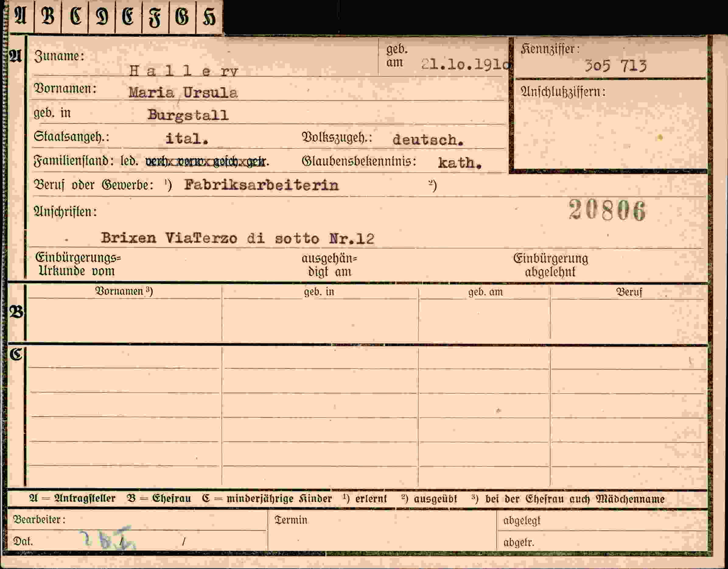Click the 'Bearbeiter:' label
The height and width of the screenshot is (569, 728).
39,519
